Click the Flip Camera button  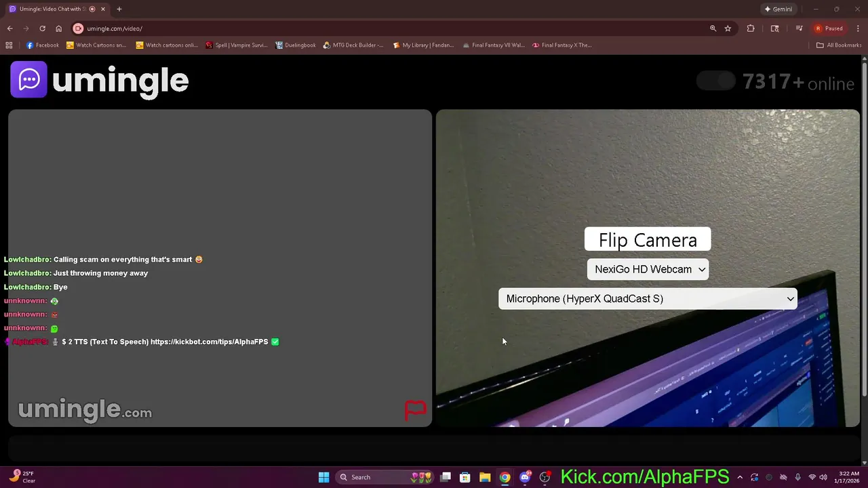(648, 239)
